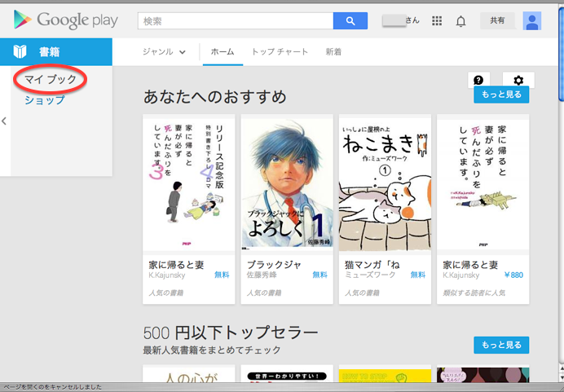This screenshot has width=564, height=392.
Task: Click author ミューズワーク
Action: tap(370, 275)
